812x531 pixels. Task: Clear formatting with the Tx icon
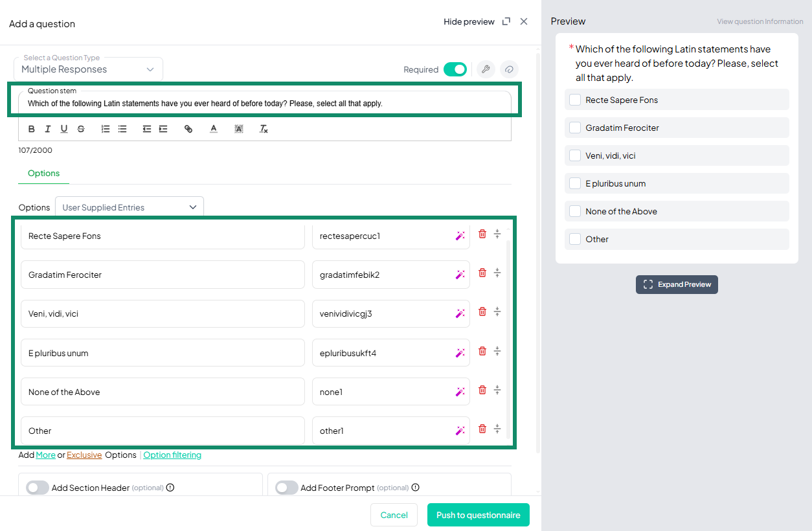click(x=263, y=128)
